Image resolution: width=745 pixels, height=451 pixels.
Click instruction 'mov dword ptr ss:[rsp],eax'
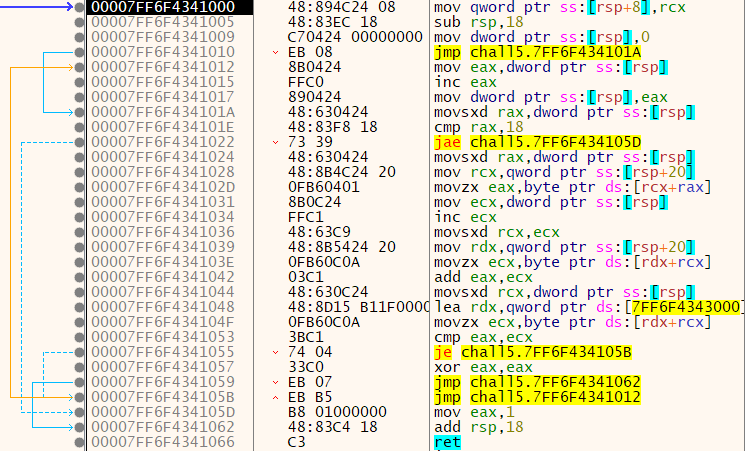tap(551, 97)
